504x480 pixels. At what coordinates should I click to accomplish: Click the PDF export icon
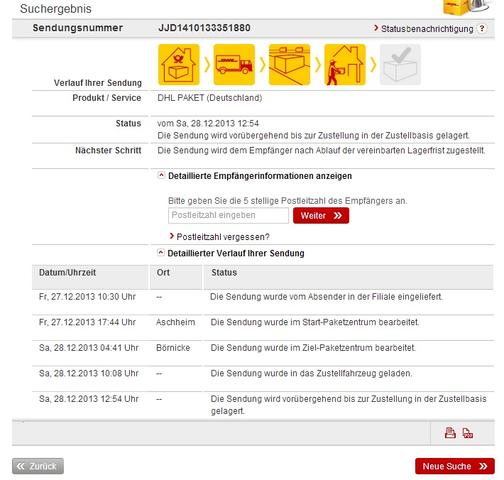coord(468,433)
